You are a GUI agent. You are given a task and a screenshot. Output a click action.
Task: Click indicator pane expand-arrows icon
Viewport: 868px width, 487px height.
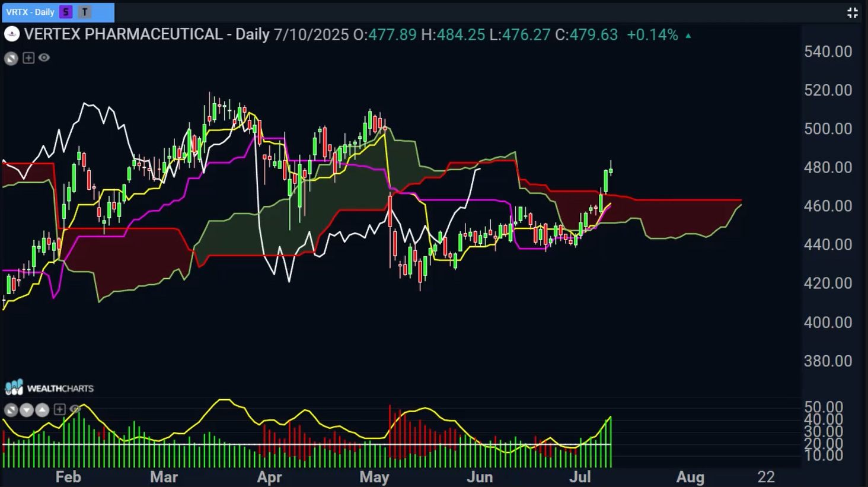11,410
